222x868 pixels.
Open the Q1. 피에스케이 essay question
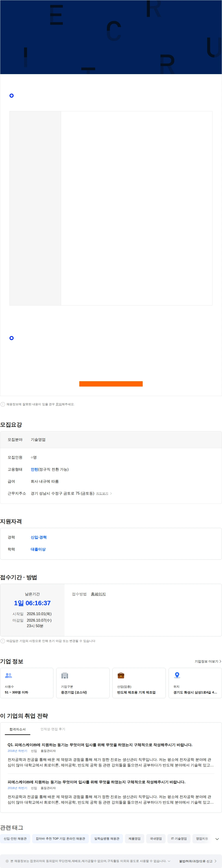(100, 745)
